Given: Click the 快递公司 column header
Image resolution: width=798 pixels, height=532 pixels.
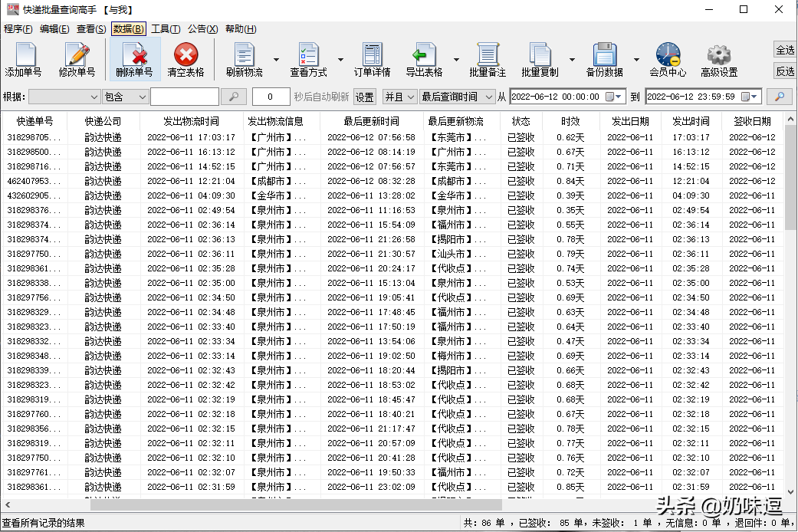Looking at the screenshot, I should pyautogui.click(x=103, y=121).
